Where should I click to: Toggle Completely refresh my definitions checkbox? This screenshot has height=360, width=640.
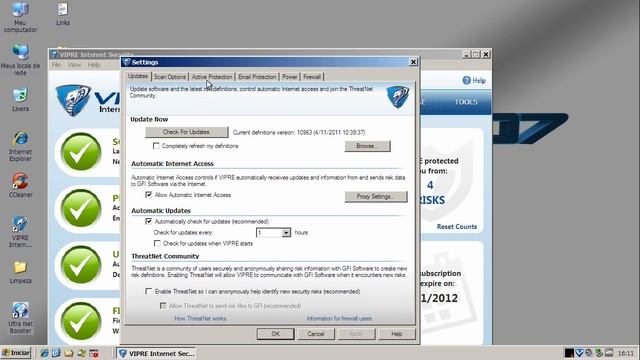click(x=156, y=146)
